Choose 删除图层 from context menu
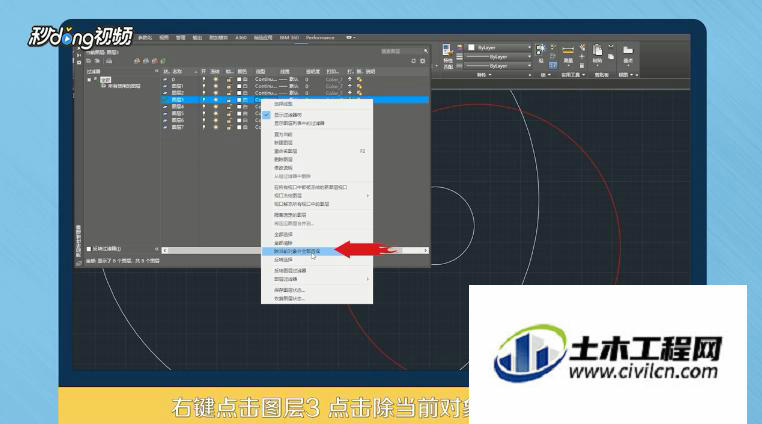 (x=283, y=159)
